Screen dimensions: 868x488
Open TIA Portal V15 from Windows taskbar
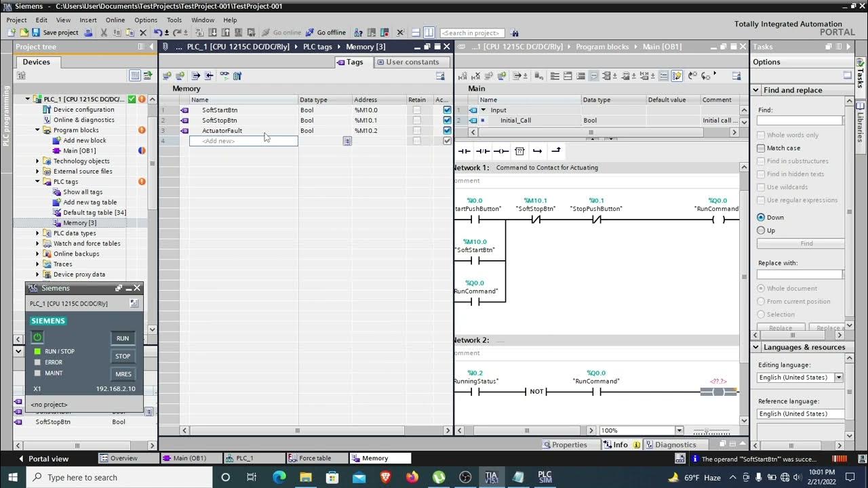pyautogui.click(x=491, y=477)
